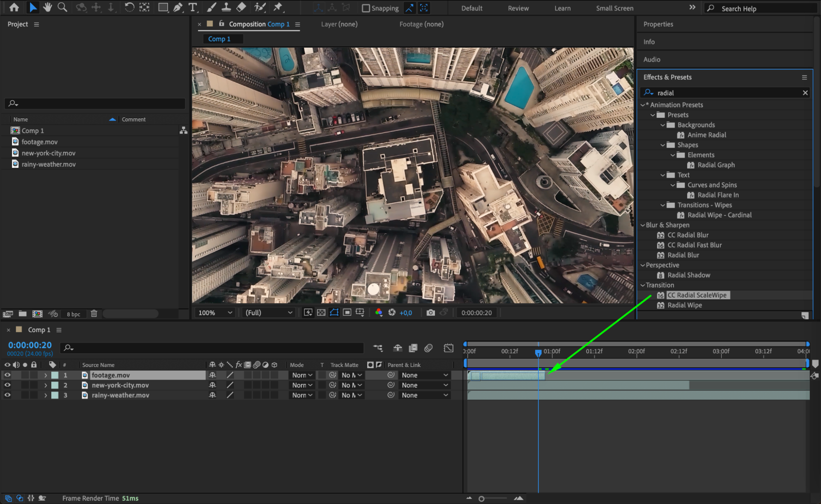
Task: Open the 100% magnification dropdown
Action: tap(215, 313)
